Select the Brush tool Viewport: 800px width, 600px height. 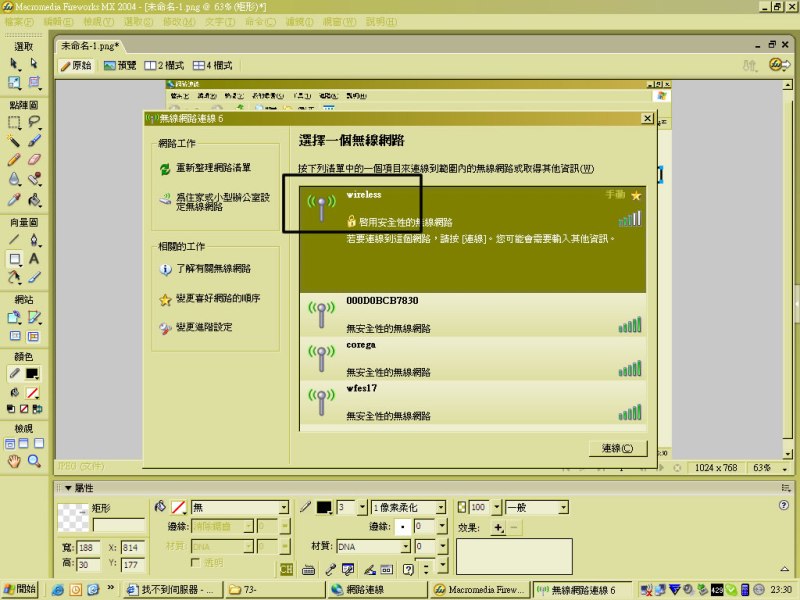pyautogui.click(x=34, y=140)
